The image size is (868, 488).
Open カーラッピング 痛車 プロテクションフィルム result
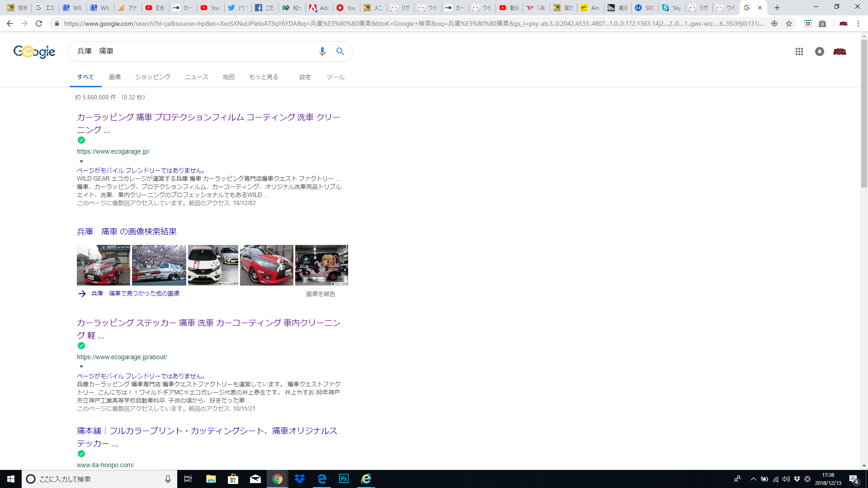[x=208, y=123]
